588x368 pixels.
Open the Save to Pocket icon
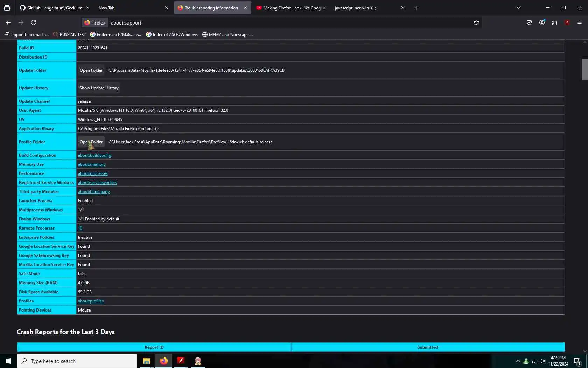click(x=529, y=22)
